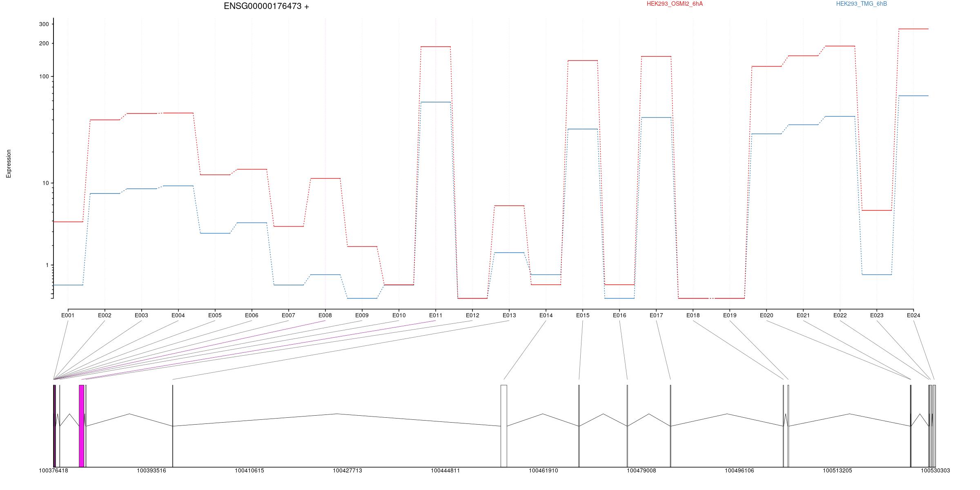This screenshot has height=490, width=980.
Task: Select exon label E002
Action: (x=105, y=315)
